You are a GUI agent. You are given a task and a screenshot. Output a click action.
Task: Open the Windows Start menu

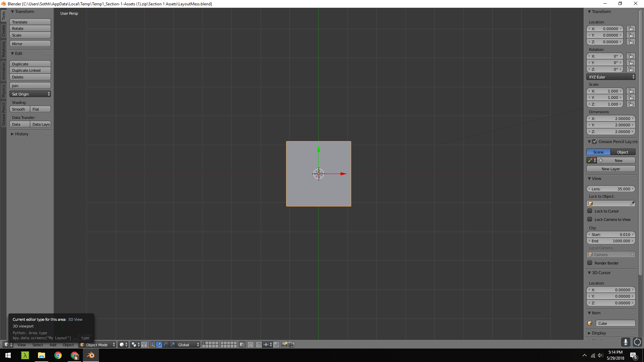click(x=8, y=355)
